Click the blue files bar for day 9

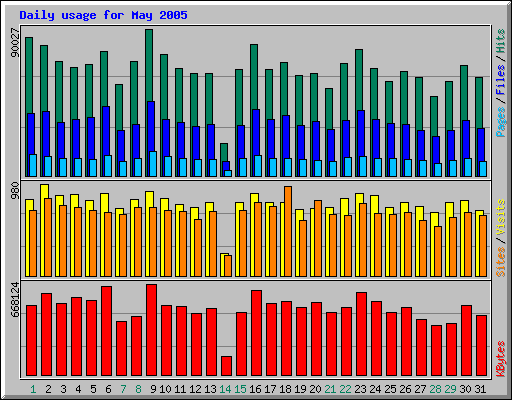(151, 127)
